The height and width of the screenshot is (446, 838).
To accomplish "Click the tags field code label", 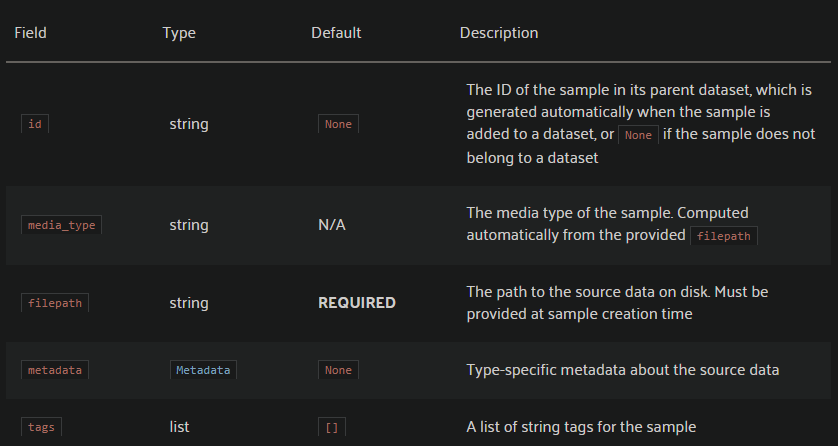I will [x=41, y=427].
